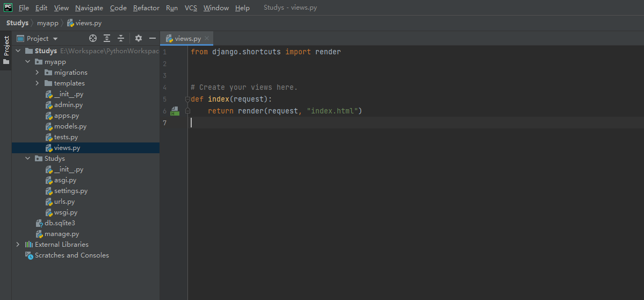
Task: Select urls.py in the project tree
Action: [60, 202]
